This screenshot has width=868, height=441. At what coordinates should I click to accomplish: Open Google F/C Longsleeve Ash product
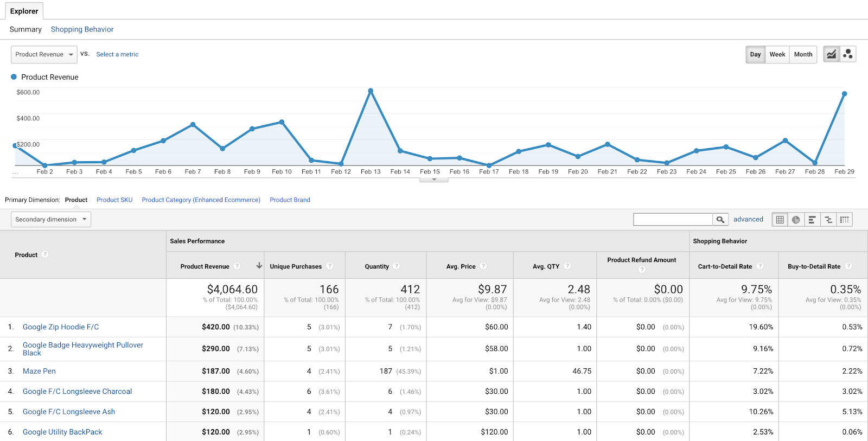[x=69, y=412]
